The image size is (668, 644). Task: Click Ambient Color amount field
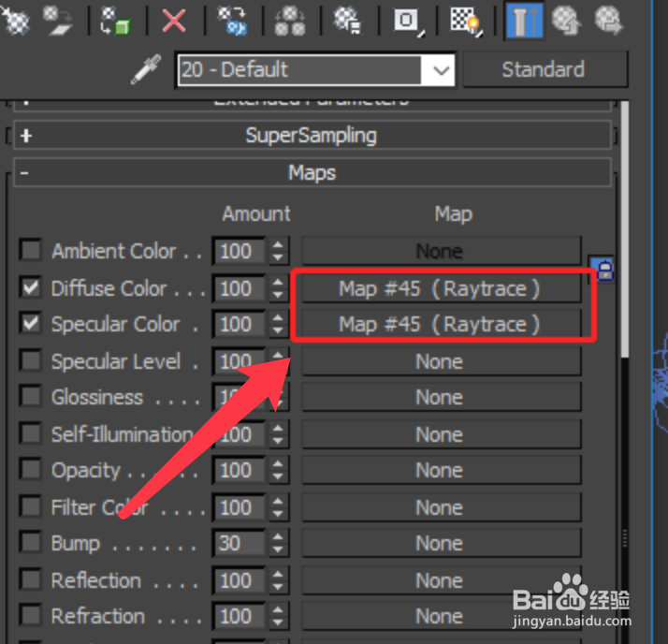click(240, 251)
